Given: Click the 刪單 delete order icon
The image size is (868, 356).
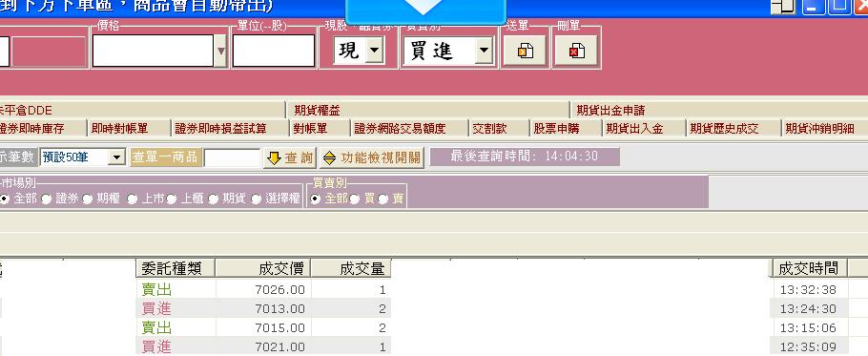Looking at the screenshot, I should tap(576, 51).
